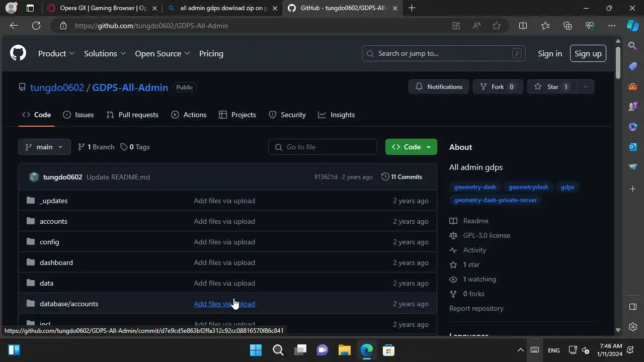View site information lock icon
This screenshot has width=644, height=362.
(63, 26)
